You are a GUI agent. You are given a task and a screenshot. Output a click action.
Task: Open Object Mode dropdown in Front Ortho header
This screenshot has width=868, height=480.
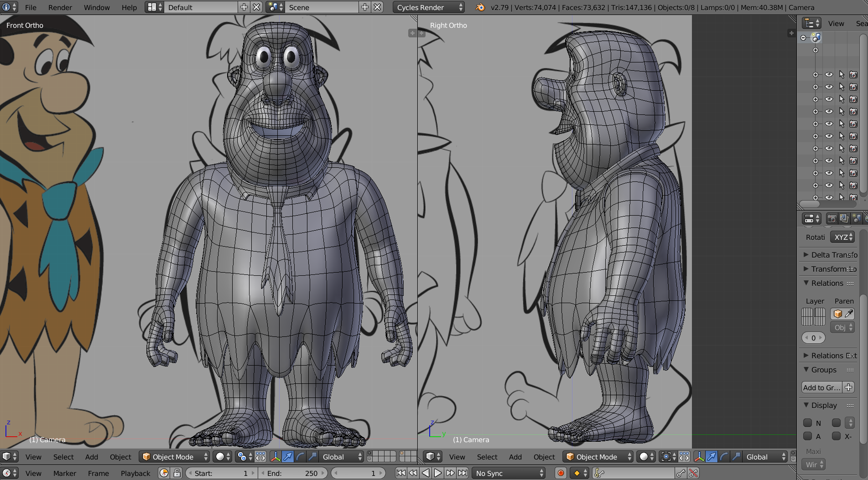coord(174,457)
